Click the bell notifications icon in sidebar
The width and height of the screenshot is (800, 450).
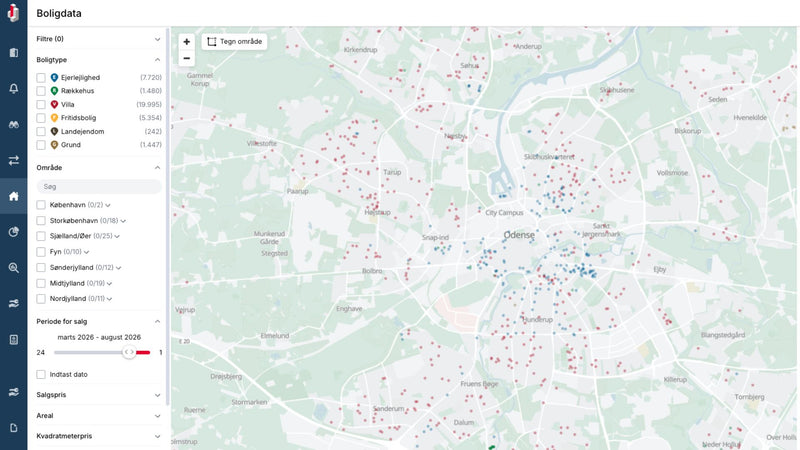coord(14,88)
